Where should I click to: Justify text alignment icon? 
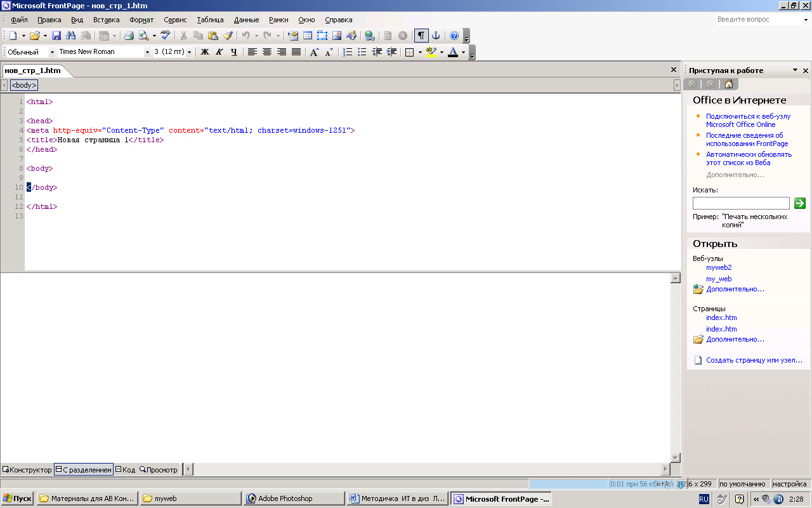point(296,52)
